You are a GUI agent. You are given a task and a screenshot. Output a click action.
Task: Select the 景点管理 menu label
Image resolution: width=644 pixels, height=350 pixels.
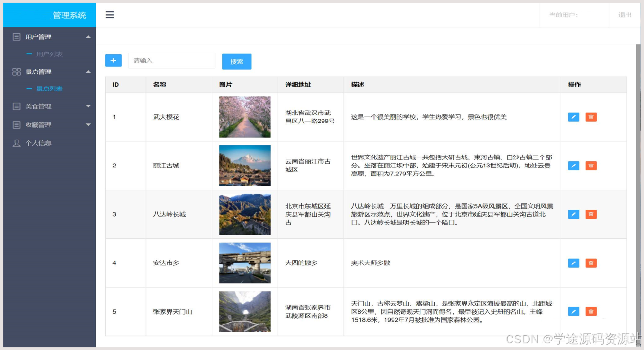pos(38,72)
